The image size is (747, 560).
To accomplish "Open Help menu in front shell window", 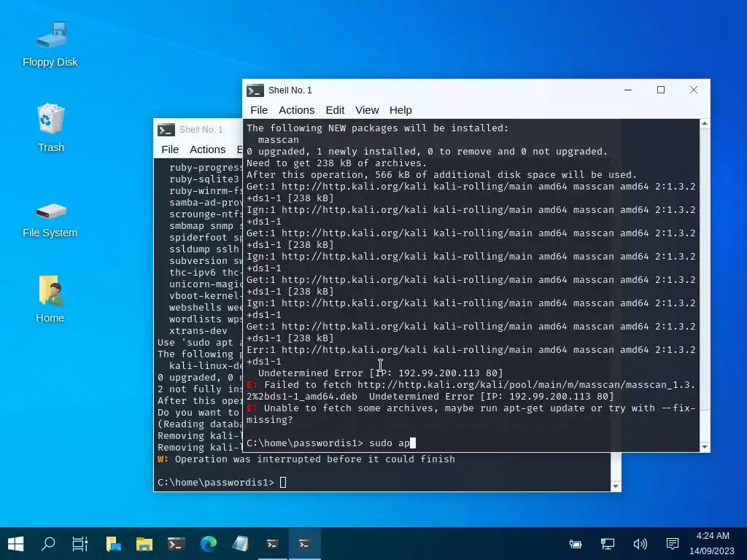I will pos(400,110).
